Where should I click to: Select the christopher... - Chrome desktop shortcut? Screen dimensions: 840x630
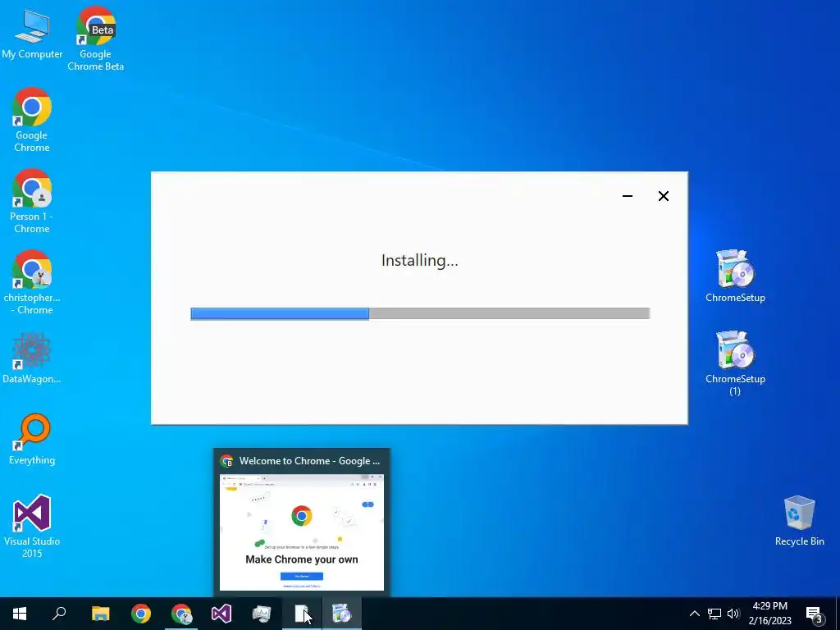(32, 282)
